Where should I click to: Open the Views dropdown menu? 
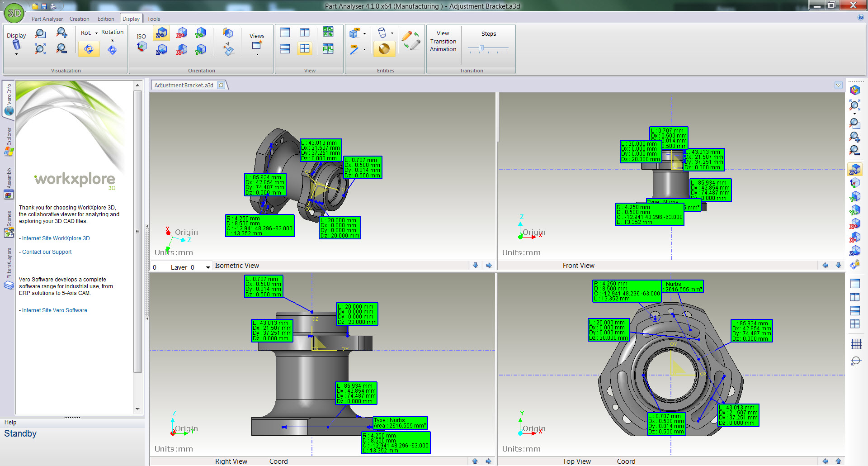click(x=257, y=54)
